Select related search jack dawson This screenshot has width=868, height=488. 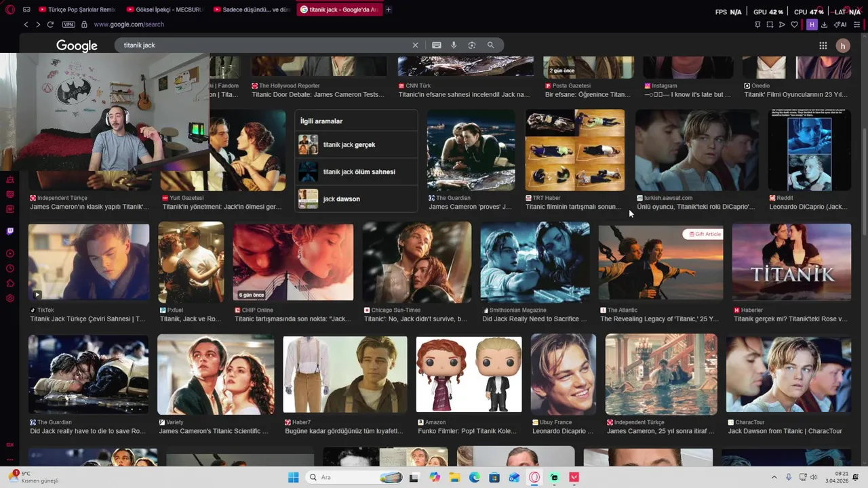[x=356, y=199]
